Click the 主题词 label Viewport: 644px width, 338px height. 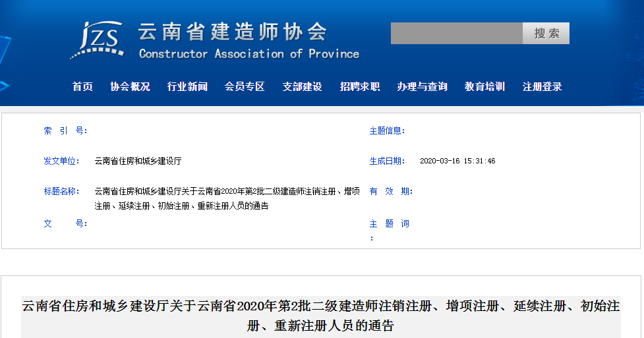click(390, 231)
